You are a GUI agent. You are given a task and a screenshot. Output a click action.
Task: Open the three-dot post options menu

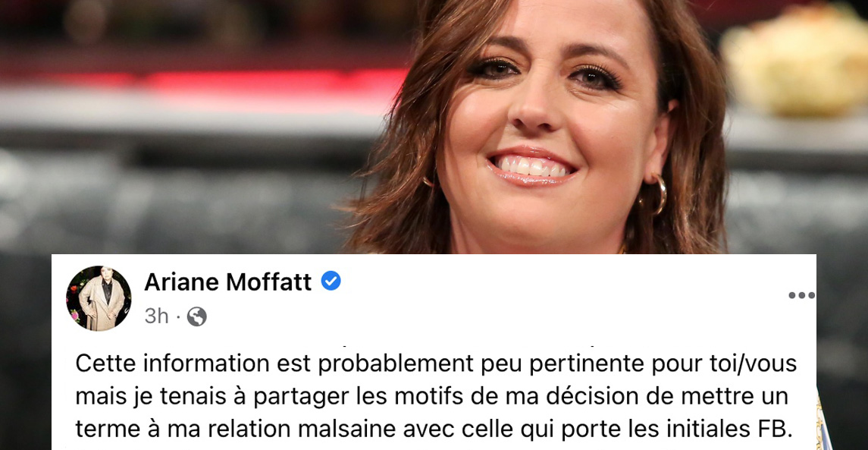(801, 295)
